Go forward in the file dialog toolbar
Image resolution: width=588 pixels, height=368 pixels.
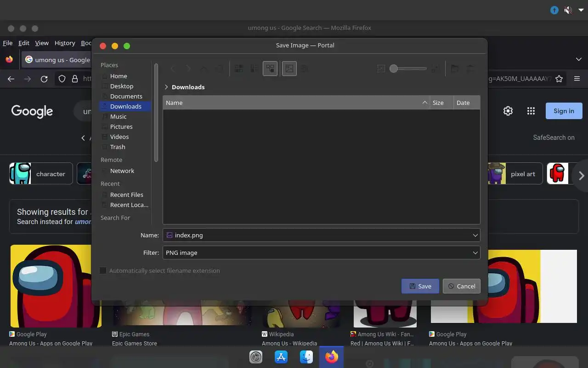188,69
